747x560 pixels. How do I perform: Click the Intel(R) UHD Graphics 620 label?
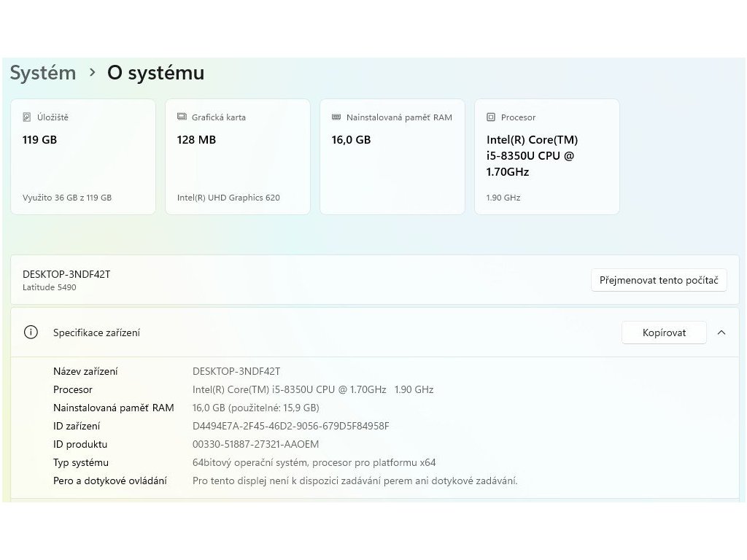click(x=228, y=198)
